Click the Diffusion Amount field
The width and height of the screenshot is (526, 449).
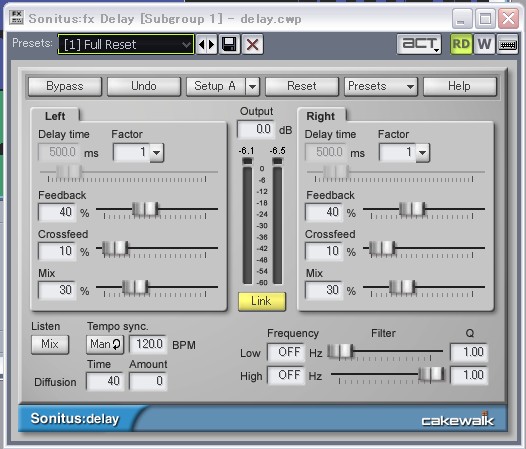pyautogui.click(x=148, y=381)
